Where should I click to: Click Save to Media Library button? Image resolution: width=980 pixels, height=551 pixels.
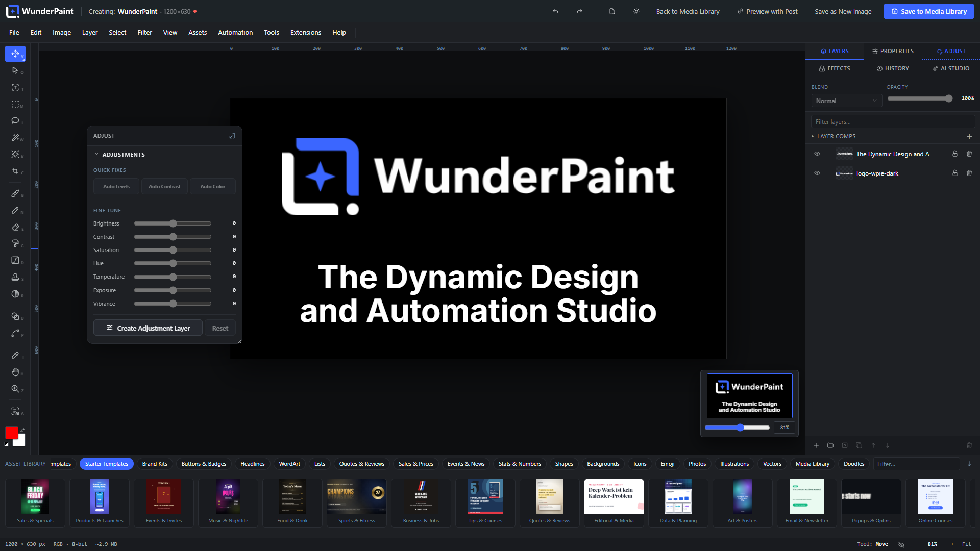[x=929, y=11]
